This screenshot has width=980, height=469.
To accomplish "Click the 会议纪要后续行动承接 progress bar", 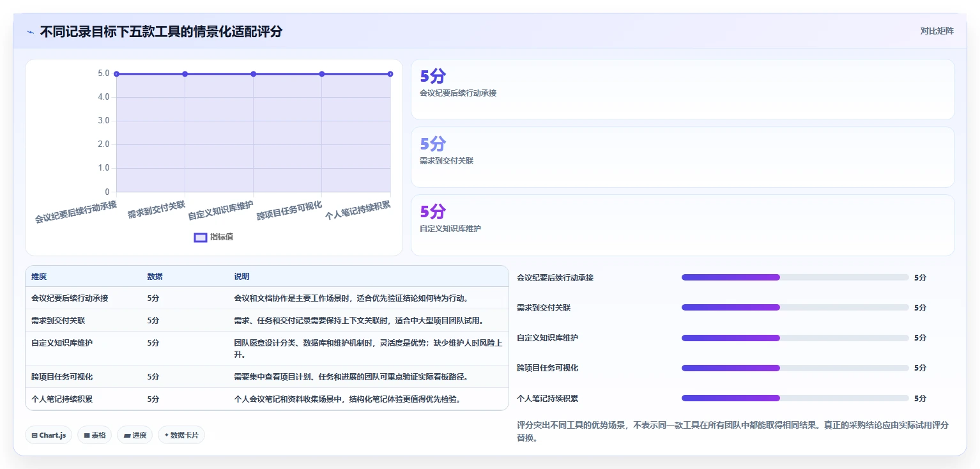I will 795,277.
